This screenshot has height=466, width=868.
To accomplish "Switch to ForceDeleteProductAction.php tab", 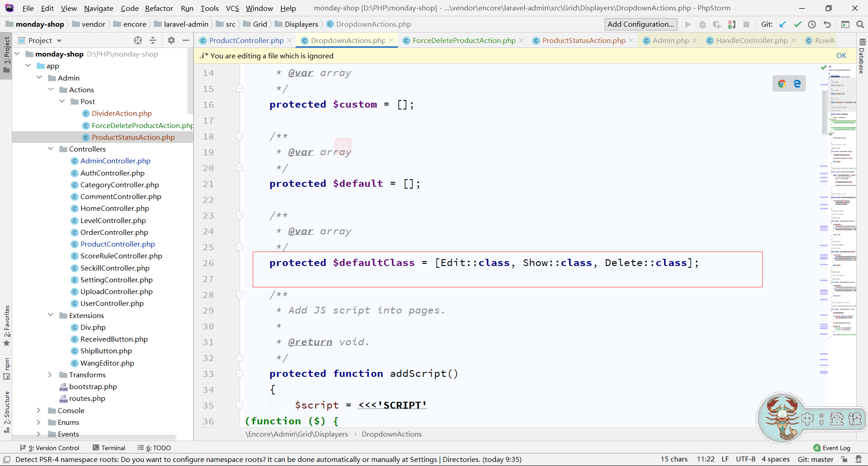I will pos(464,40).
